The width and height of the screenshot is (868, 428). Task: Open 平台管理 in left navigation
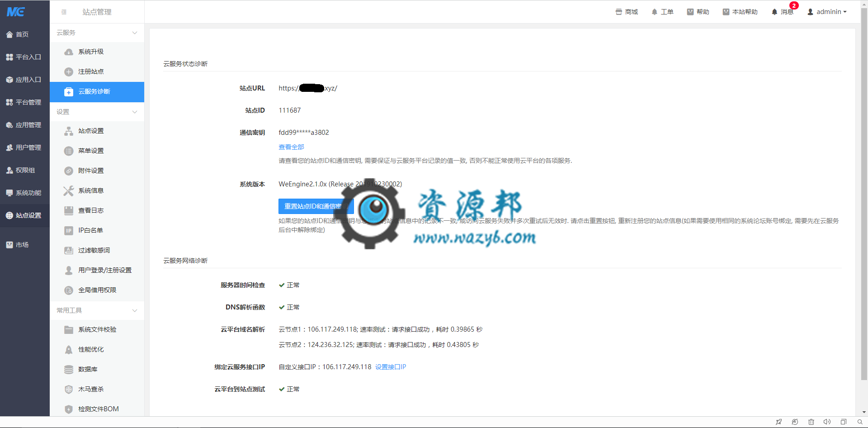pos(25,102)
